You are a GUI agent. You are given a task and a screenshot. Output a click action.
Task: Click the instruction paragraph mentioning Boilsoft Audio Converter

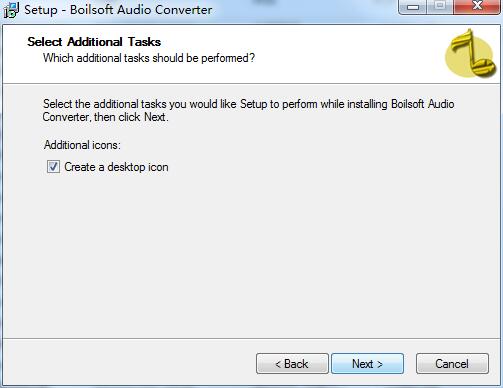(248, 110)
